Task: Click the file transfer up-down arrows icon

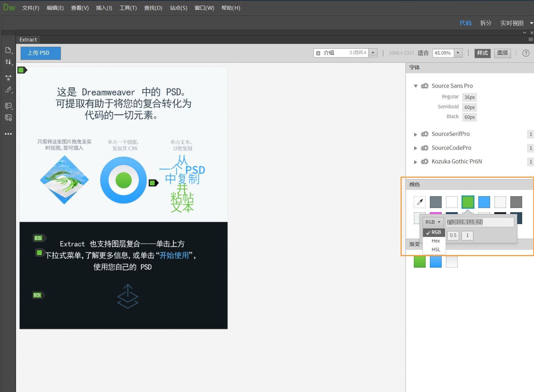Action: pos(8,62)
